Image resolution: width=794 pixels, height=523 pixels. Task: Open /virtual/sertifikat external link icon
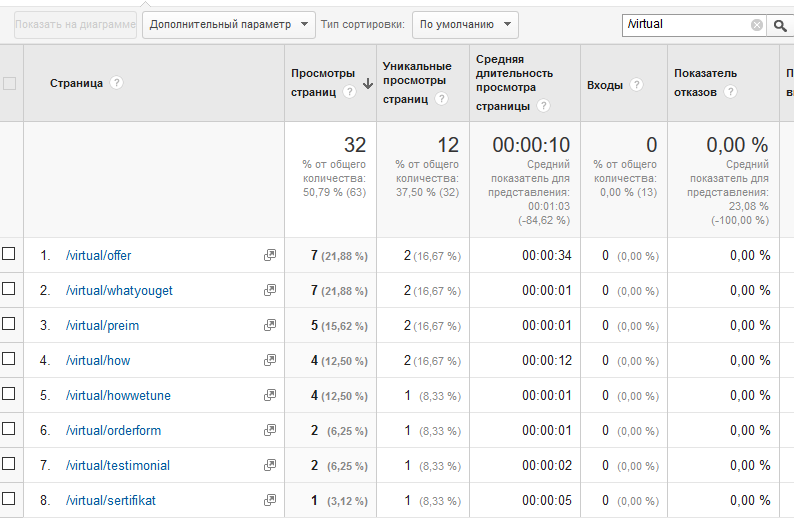pos(269,500)
